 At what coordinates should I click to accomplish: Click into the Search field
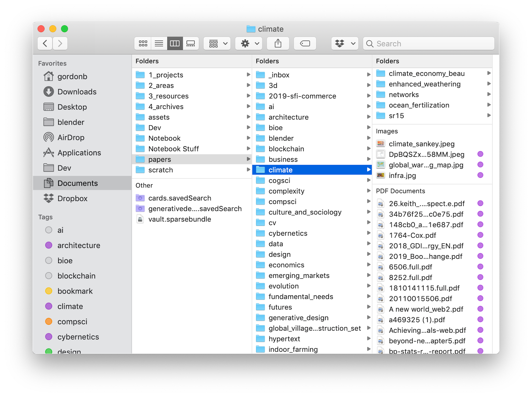click(x=429, y=44)
